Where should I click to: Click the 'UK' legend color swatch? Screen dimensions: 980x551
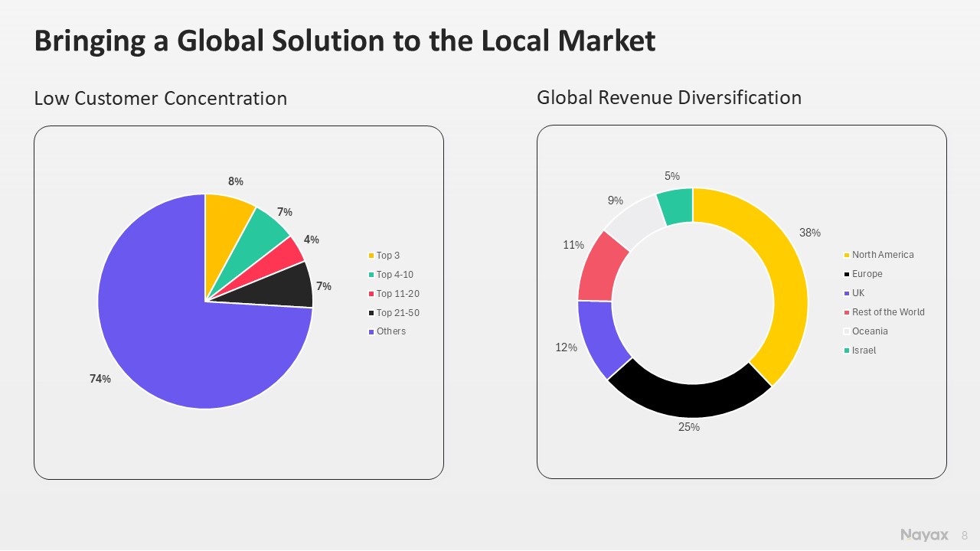click(x=847, y=293)
